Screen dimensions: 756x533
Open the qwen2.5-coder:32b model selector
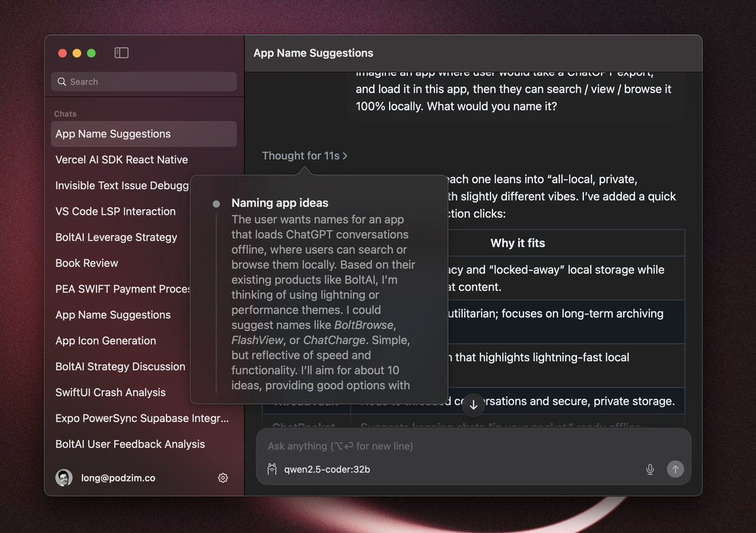tap(327, 469)
